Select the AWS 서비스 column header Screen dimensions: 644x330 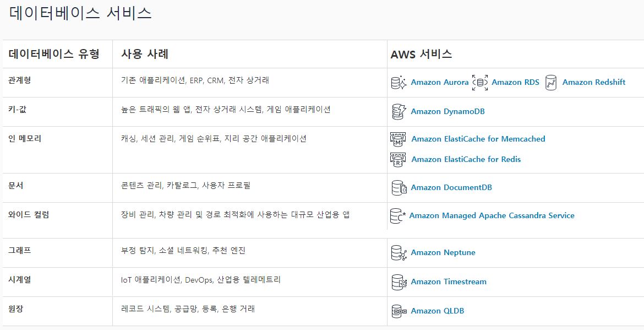pyautogui.click(x=421, y=54)
